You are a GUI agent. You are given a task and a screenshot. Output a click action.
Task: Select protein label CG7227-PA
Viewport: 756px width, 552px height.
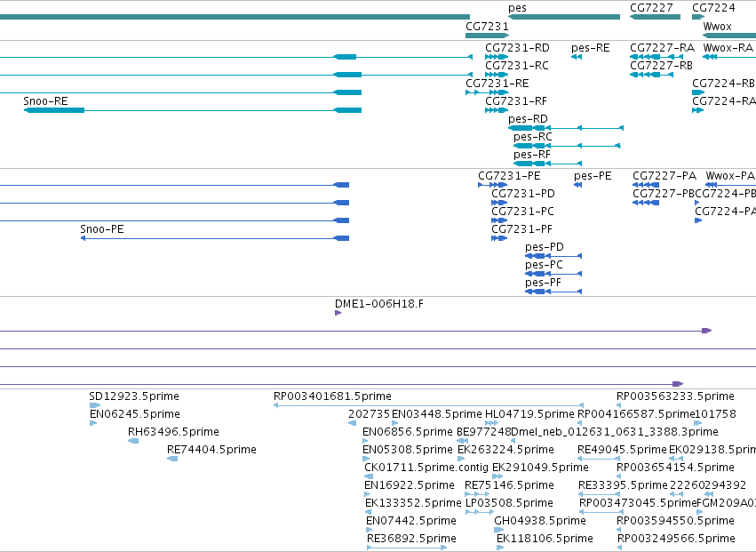point(664,176)
